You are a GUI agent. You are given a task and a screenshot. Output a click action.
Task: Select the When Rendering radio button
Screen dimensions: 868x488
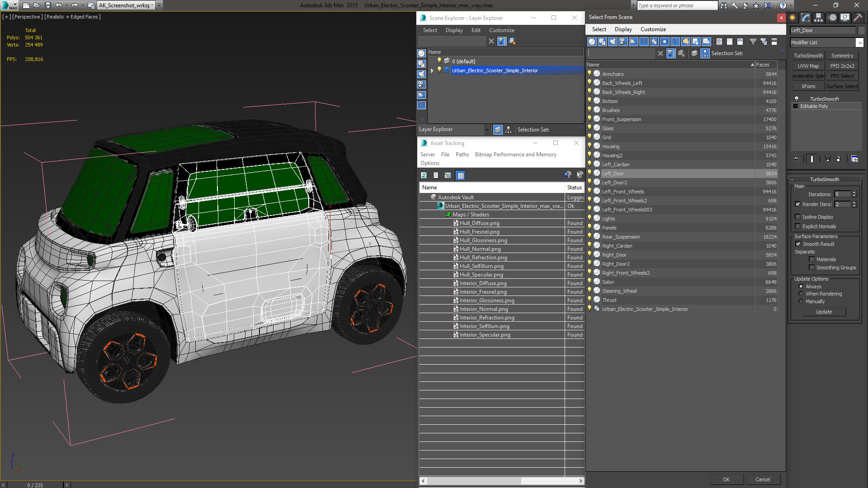tap(801, 294)
